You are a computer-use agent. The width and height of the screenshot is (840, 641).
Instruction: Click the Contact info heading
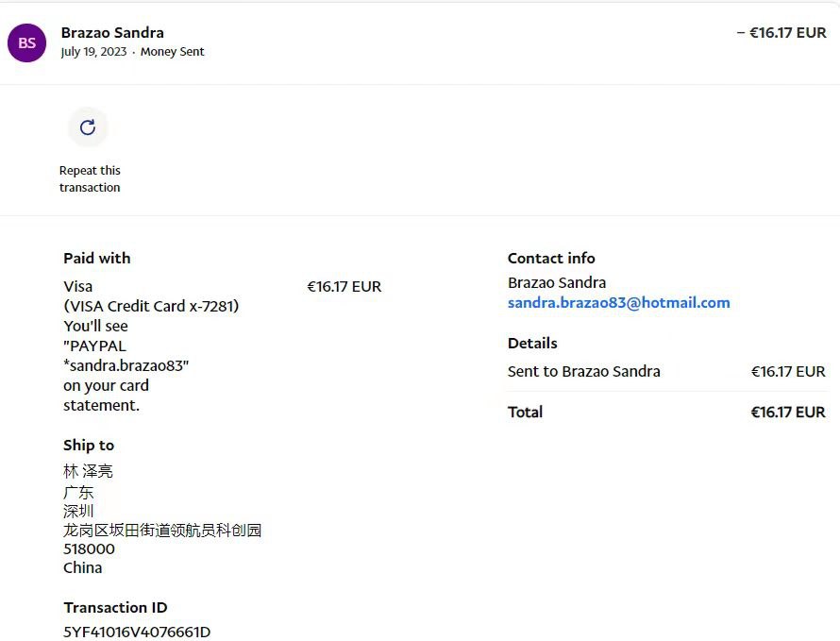click(551, 258)
